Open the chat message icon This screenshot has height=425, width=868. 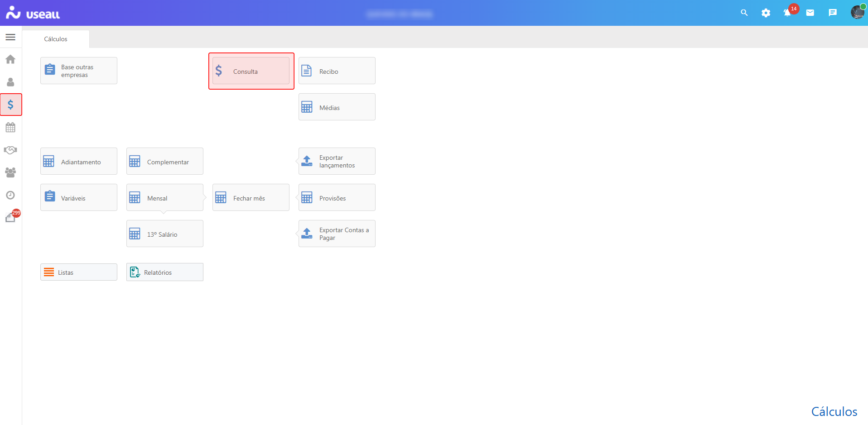[x=833, y=13]
